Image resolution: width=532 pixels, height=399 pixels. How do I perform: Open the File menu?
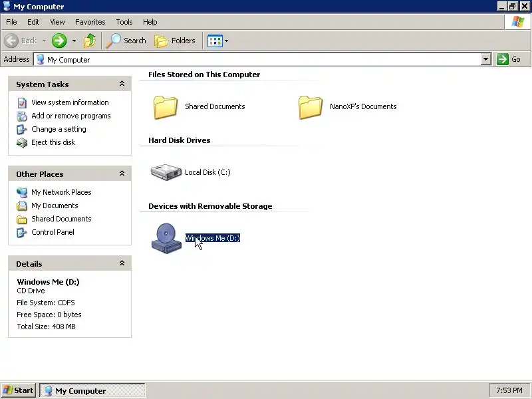pyautogui.click(x=11, y=22)
